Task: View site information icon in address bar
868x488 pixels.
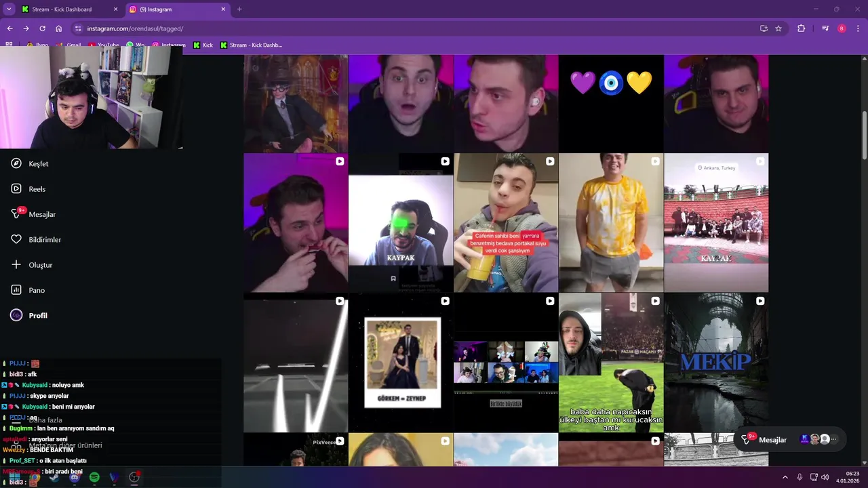Action: (78, 28)
